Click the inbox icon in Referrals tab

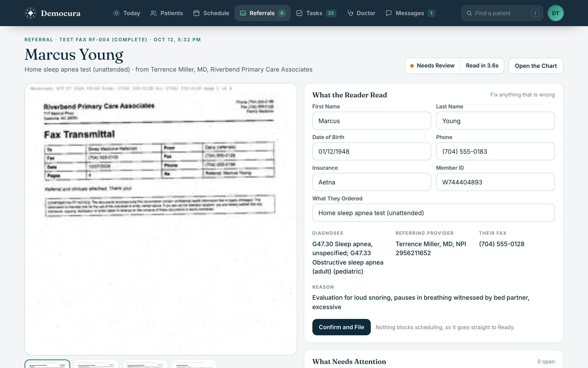[243, 13]
